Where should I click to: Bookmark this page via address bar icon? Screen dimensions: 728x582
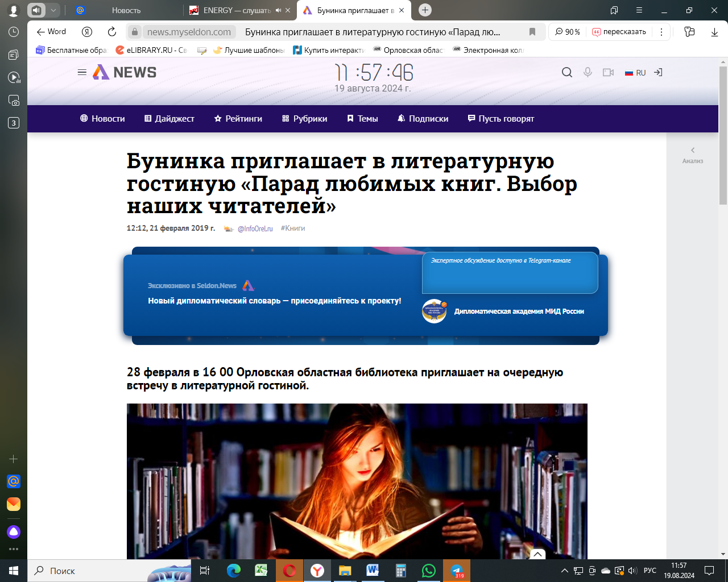[532, 32]
